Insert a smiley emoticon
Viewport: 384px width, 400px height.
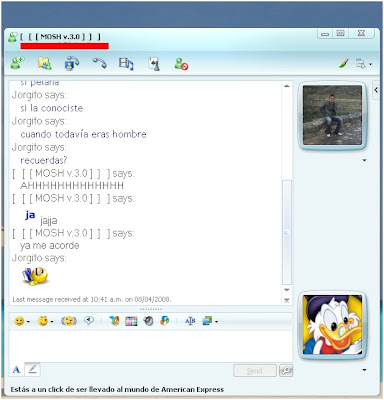[19, 321]
